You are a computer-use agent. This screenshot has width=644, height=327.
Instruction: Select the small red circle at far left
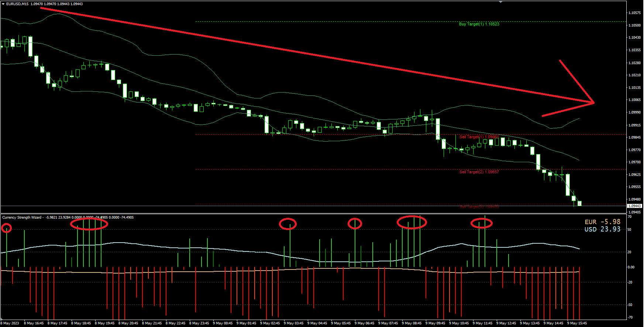(7, 228)
